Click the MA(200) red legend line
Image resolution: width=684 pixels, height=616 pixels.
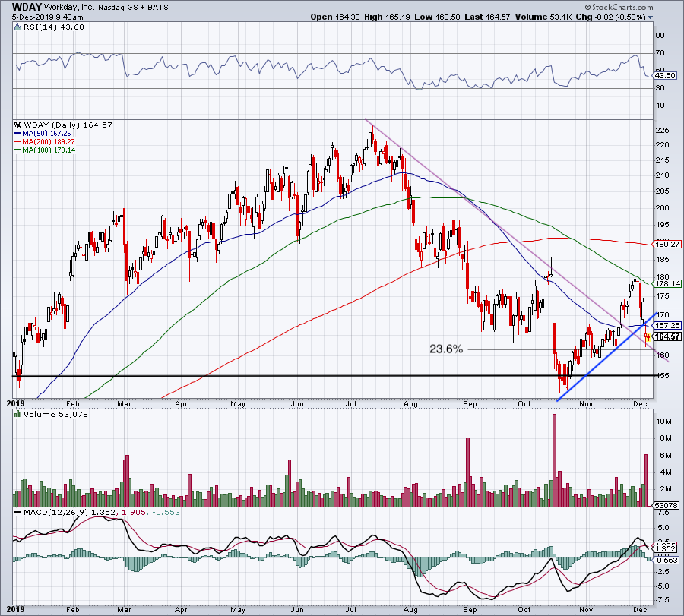pos(18,142)
